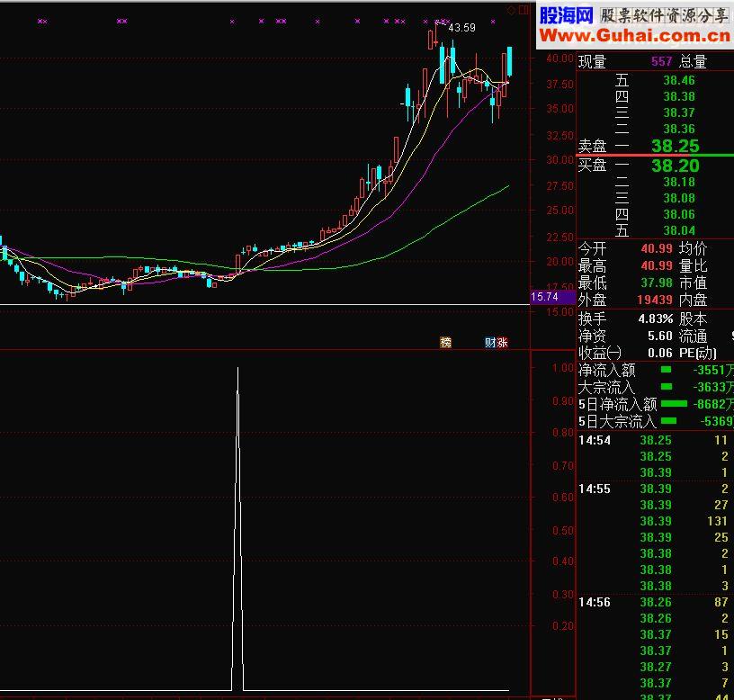Click the 卖盘 label
This screenshot has height=700, width=734.
click(592, 146)
